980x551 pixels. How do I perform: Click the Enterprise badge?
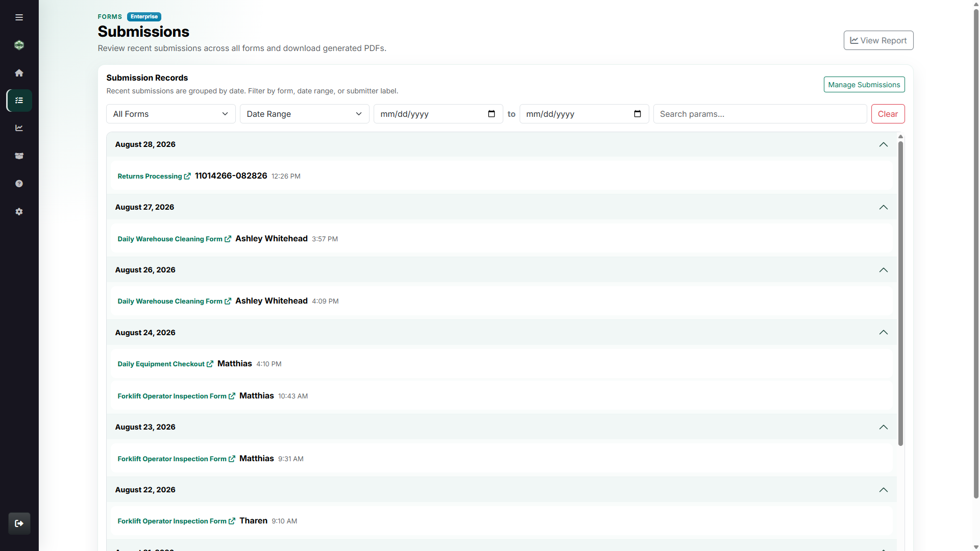pos(144,17)
